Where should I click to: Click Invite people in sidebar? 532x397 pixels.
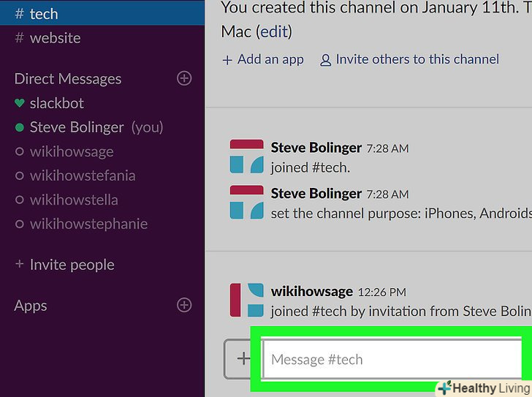tap(72, 265)
